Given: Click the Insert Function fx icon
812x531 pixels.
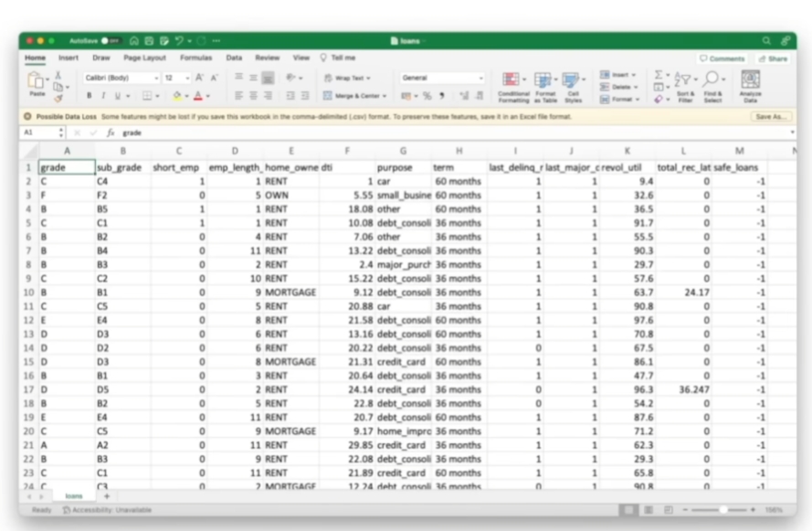Looking at the screenshot, I should click(110, 133).
